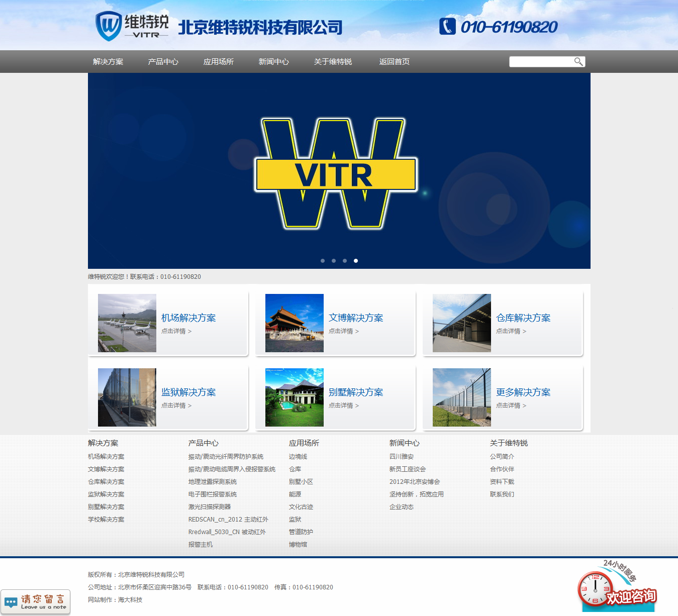Screen dimensions: 678x616
Task: Click the VITR shield logo
Action: (x=109, y=26)
